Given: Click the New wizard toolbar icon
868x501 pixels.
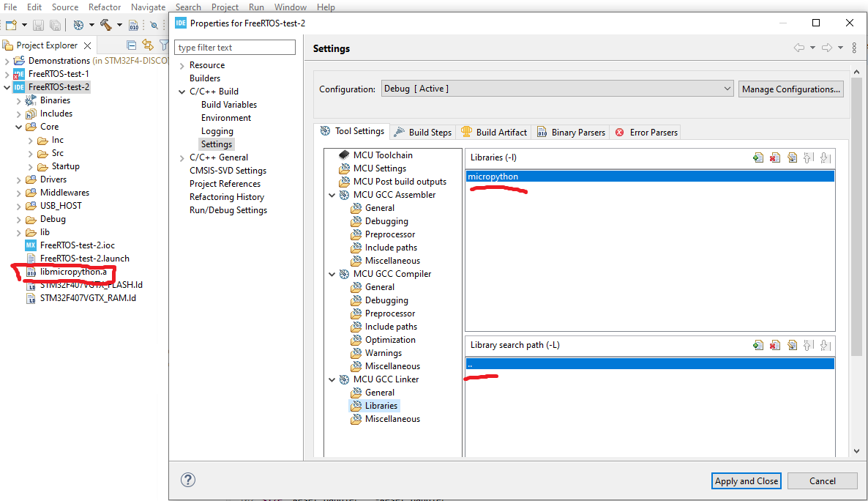Looking at the screenshot, I should tap(11, 25).
